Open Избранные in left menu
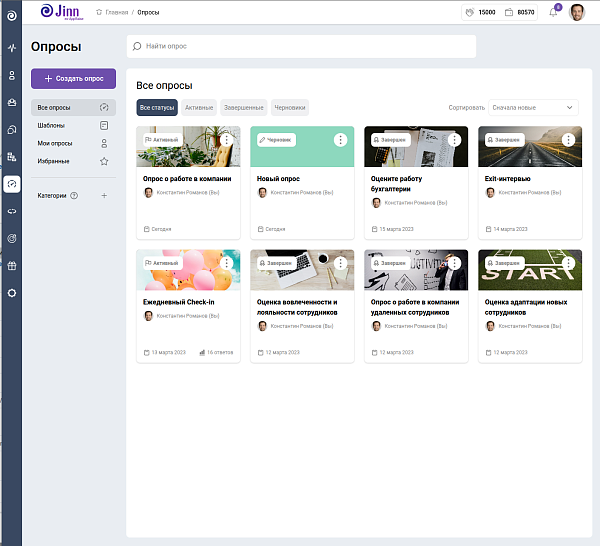The height and width of the screenshot is (546, 600). tap(73, 161)
